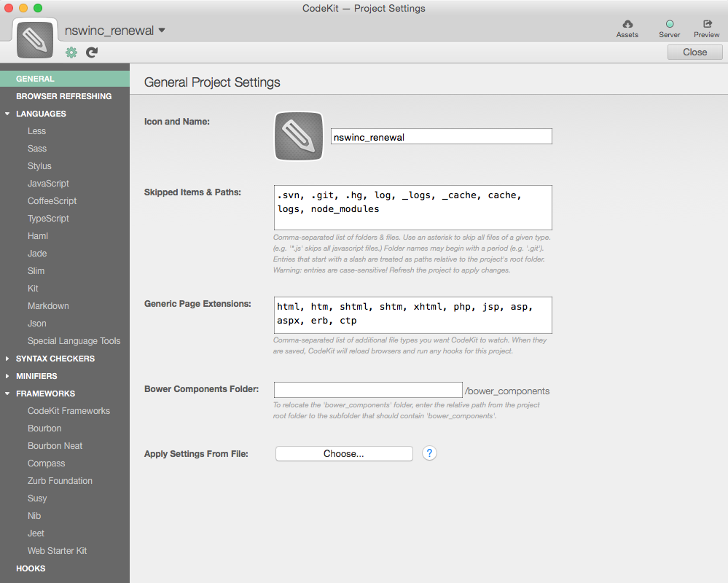Click the Skipped Items & Paths label

pyautogui.click(x=192, y=192)
